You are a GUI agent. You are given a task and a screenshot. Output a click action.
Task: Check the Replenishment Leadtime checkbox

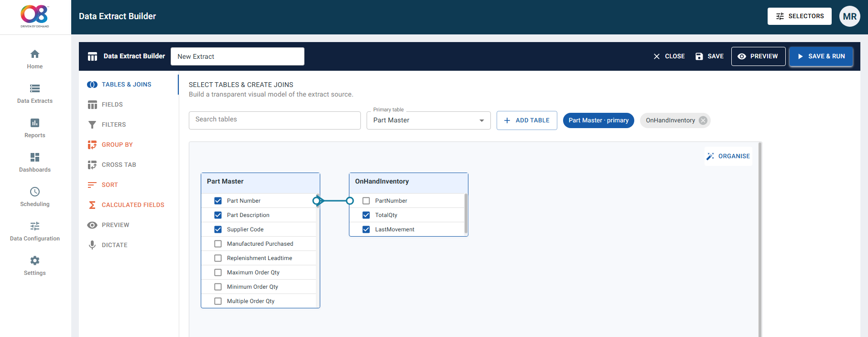click(218, 258)
